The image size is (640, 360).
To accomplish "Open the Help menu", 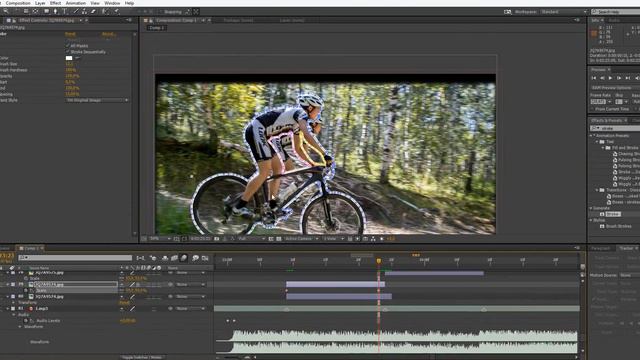I will [x=129, y=3].
